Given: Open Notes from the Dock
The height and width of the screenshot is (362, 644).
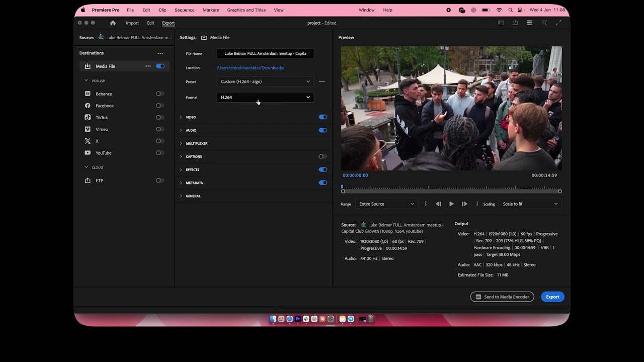Looking at the screenshot, I should pyautogui.click(x=343, y=319).
